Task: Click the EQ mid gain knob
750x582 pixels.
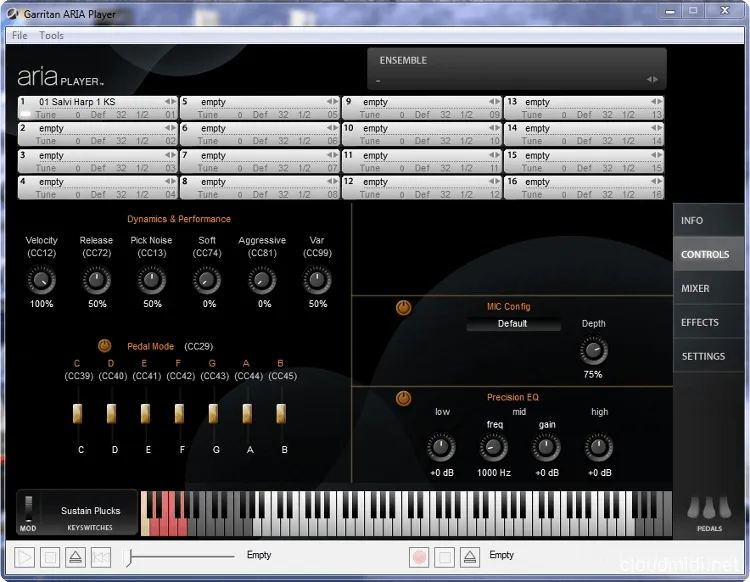Action: (x=546, y=447)
